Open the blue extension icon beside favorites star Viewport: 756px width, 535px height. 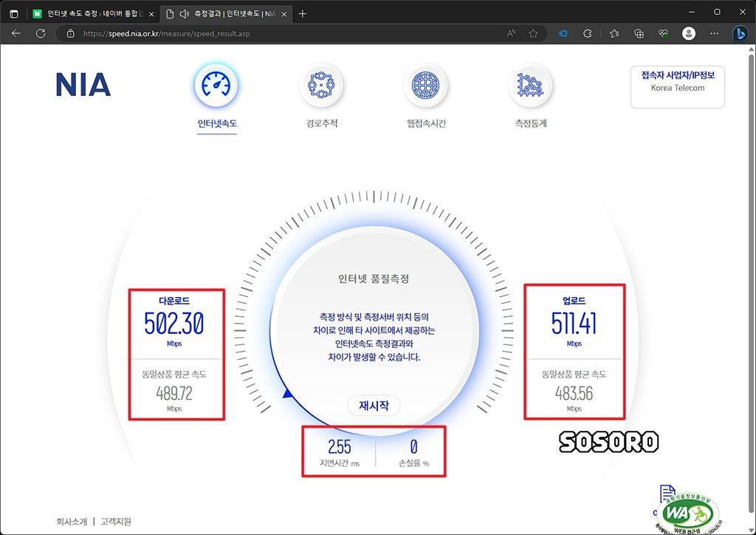563,33
